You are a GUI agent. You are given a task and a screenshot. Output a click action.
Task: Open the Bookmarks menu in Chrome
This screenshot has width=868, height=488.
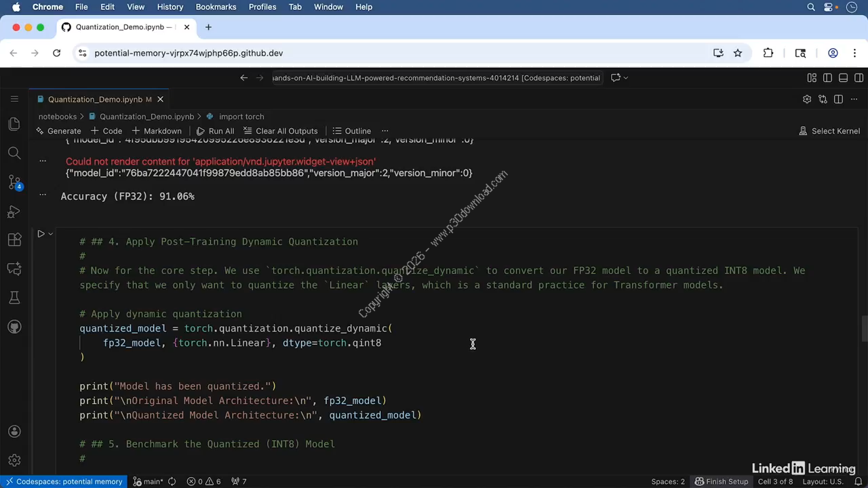(216, 7)
